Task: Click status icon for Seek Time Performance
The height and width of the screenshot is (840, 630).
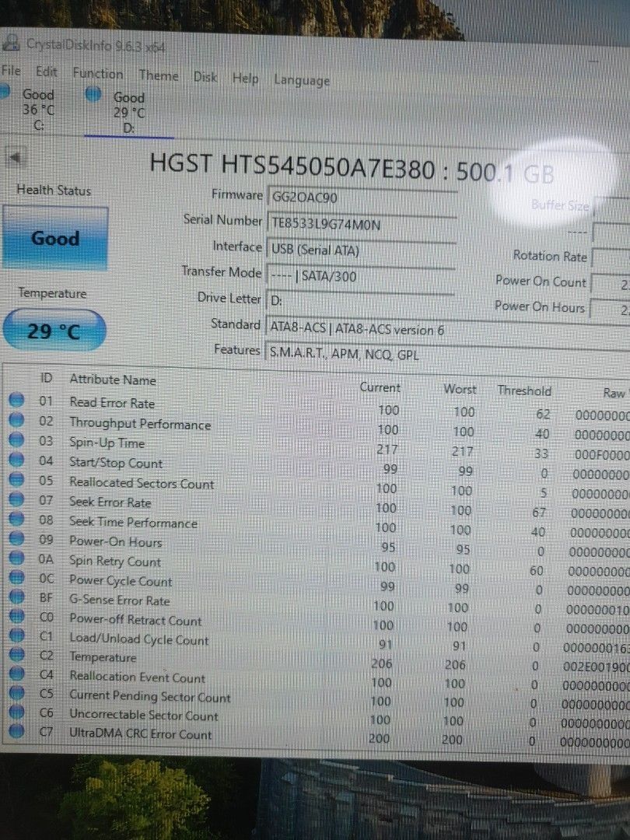Action: click(16, 519)
